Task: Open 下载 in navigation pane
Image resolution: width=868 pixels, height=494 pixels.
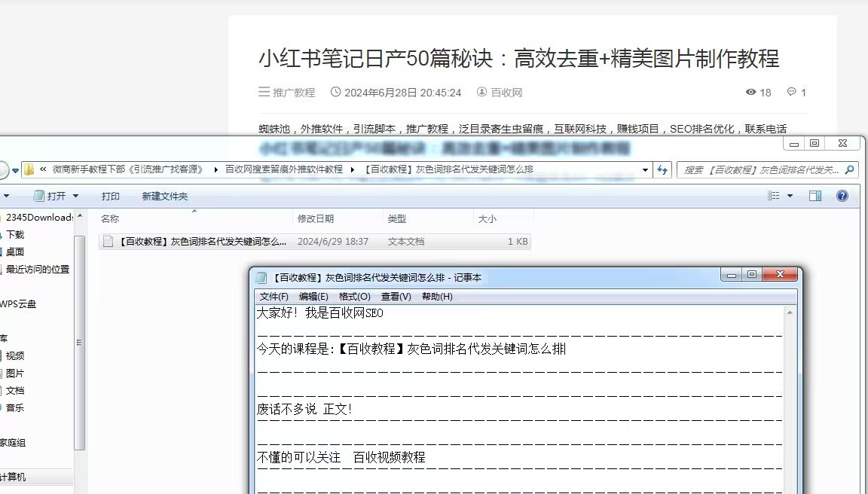Action: point(15,234)
